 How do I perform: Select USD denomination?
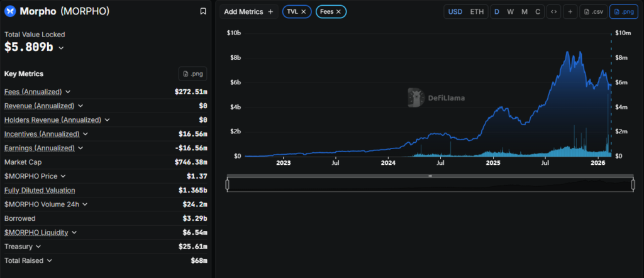[455, 11]
